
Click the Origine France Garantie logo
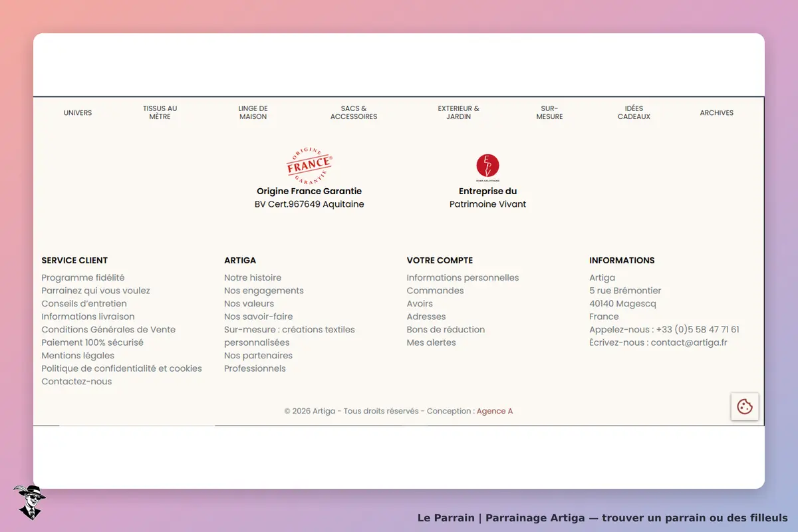309,166
